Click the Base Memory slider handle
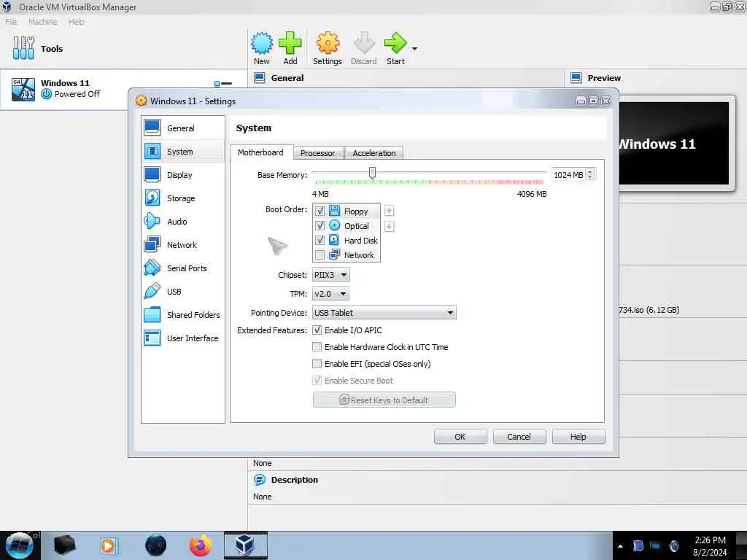 [x=373, y=173]
